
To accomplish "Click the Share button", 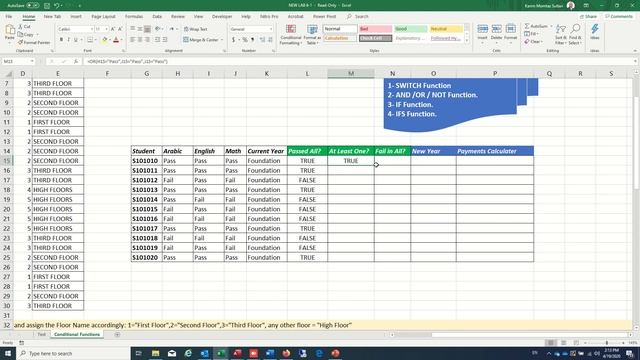I will coord(589,16).
